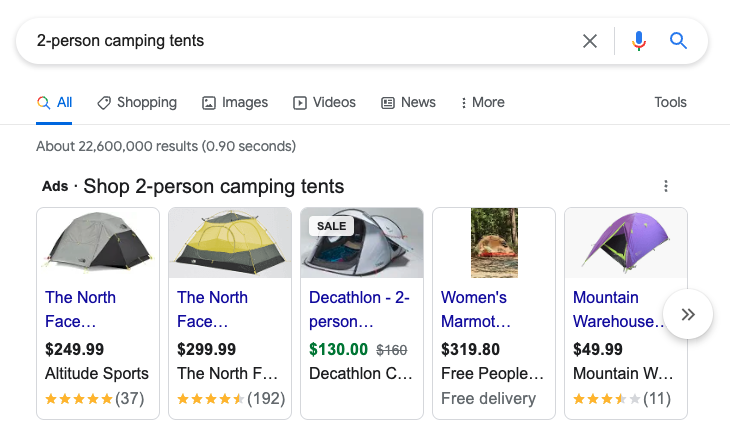Open the Decathlon 2-person tent link
This screenshot has height=448, width=730.
(x=345, y=309)
